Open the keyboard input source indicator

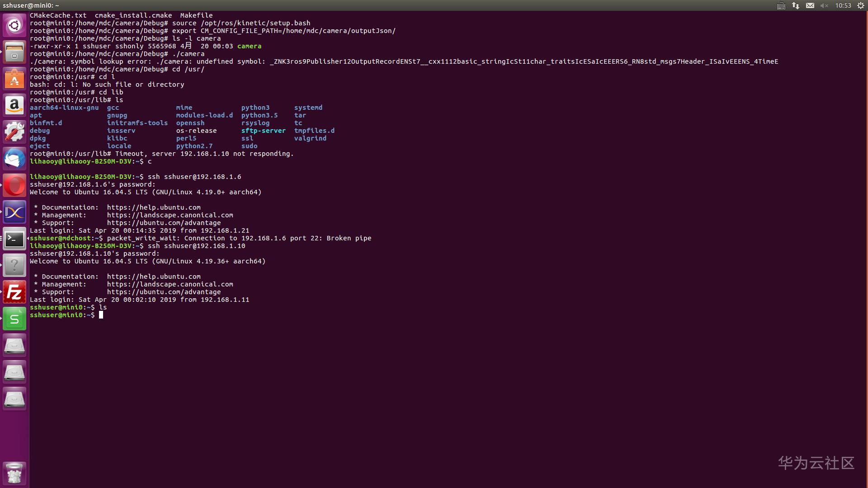click(x=781, y=5)
